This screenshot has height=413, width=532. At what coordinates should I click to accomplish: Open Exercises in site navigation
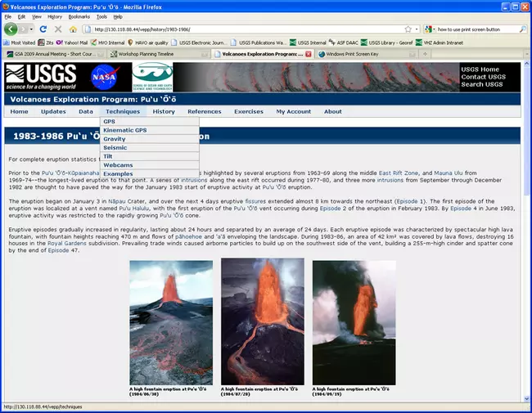[x=249, y=111]
